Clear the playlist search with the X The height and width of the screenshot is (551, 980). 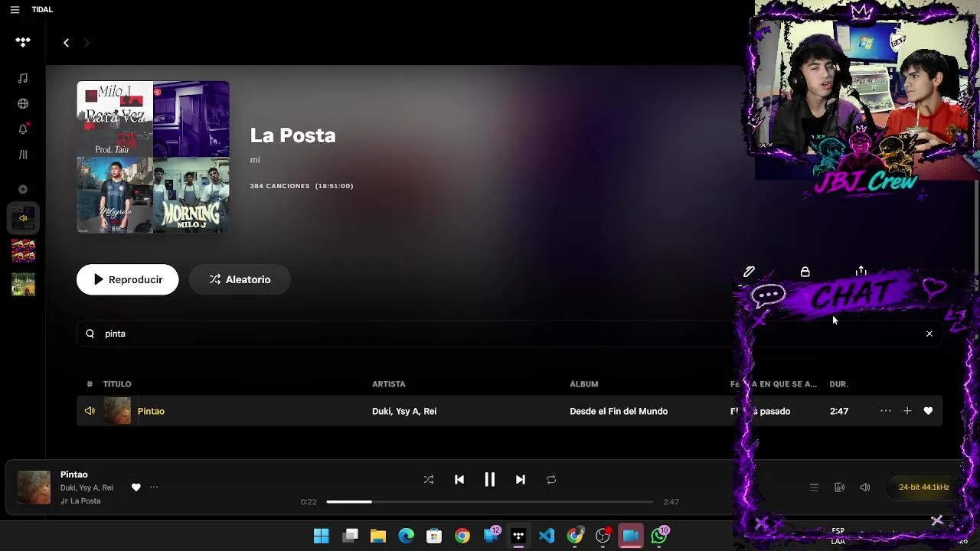(x=929, y=334)
